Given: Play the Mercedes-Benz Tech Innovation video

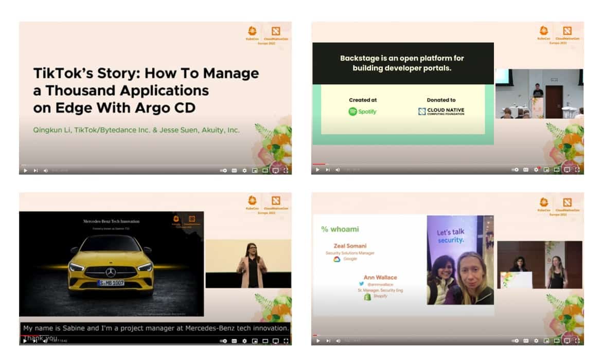Looking at the screenshot, I should point(25,341).
